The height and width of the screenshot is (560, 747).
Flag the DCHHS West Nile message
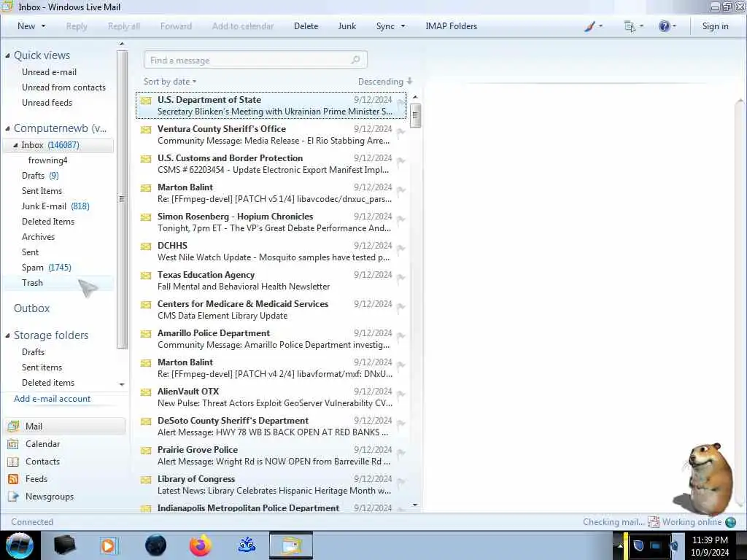point(400,249)
